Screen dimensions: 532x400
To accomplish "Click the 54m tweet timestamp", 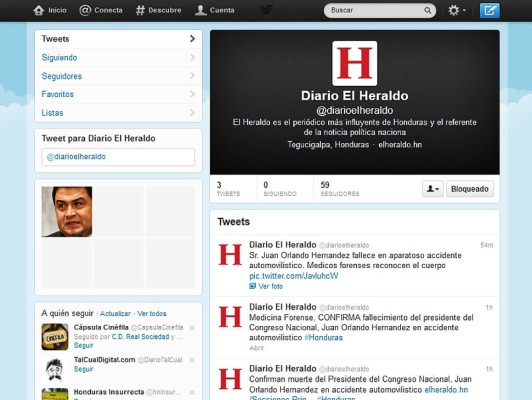I will point(487,245).
